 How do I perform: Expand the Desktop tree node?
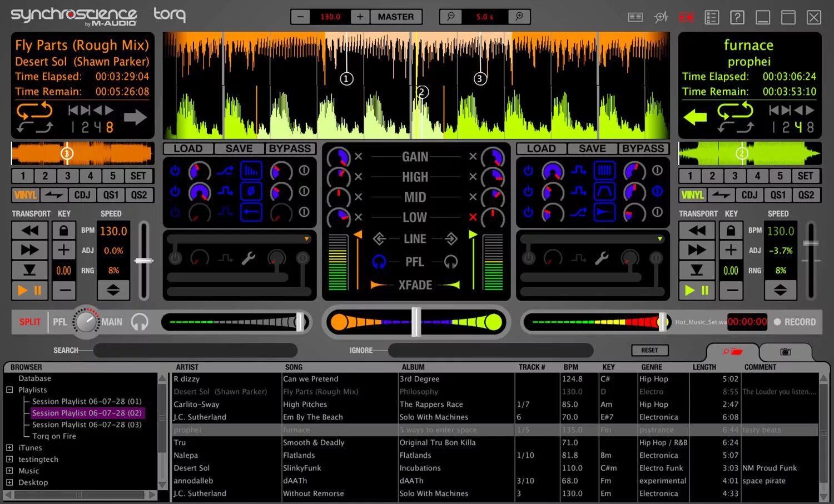9,482
